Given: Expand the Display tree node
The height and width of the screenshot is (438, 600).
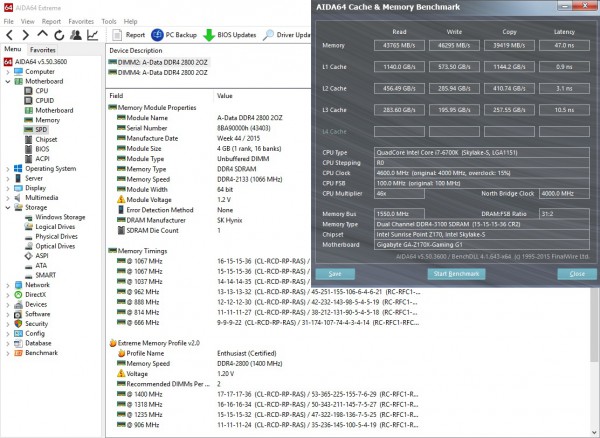Looking at the screenshot, I should click(x=8, y=188).
